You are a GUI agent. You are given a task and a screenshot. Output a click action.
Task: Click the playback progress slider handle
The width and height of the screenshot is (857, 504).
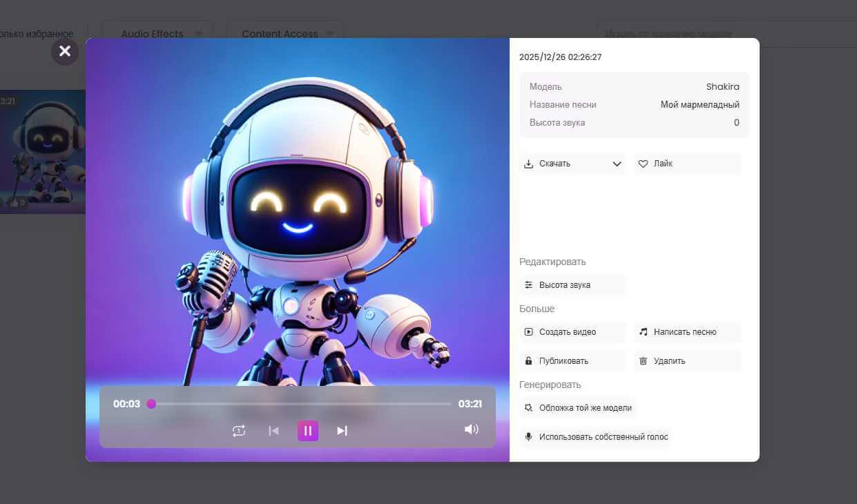tap(151, 404)
